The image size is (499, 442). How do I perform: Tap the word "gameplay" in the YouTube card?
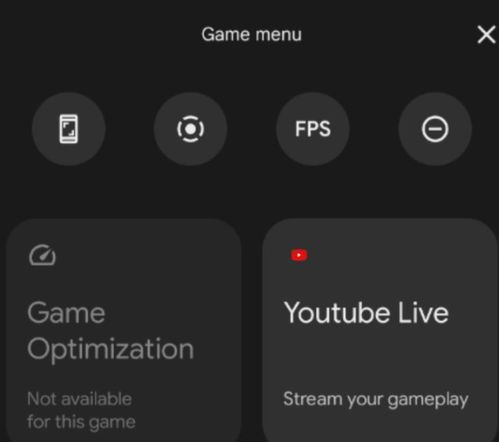[x=428, y=400]
